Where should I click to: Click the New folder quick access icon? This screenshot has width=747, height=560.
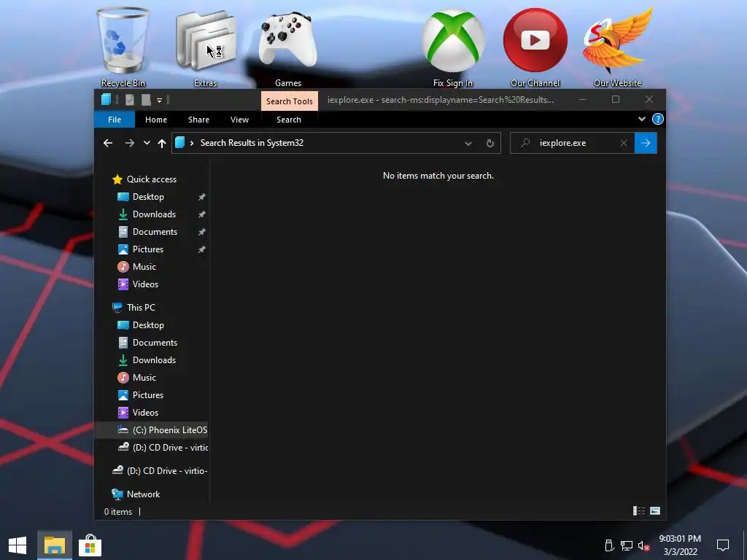point(146,100)
